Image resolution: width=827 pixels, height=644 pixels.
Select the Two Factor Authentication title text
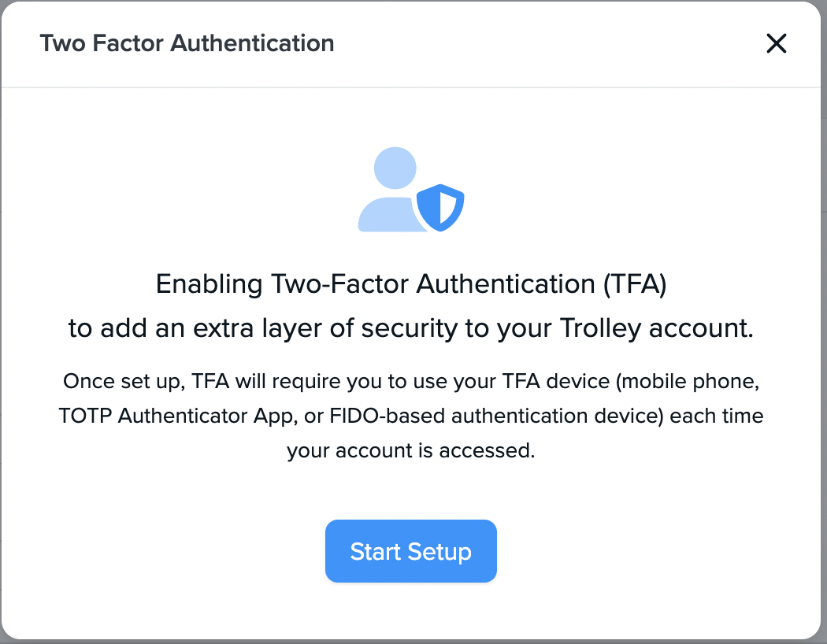(x=187, y=43)
